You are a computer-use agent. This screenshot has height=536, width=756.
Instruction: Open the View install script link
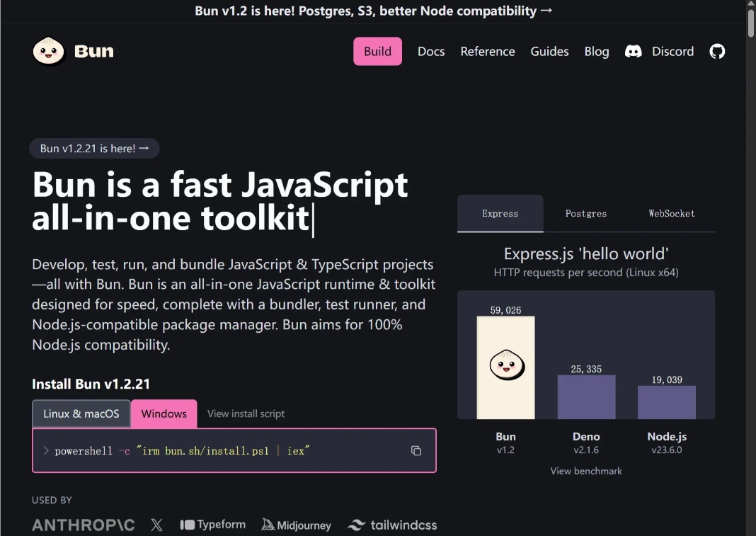(246, 414)
